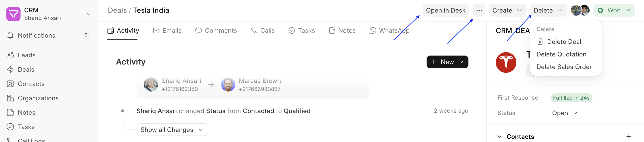Click the New activity button
Image resolution: width=644 pixels, height=142 pixels.
point(447,62)
